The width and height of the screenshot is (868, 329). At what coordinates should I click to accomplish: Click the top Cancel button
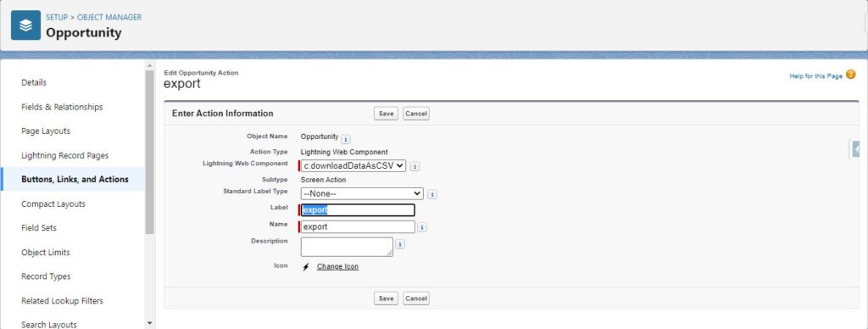click(x=415, y=114)
